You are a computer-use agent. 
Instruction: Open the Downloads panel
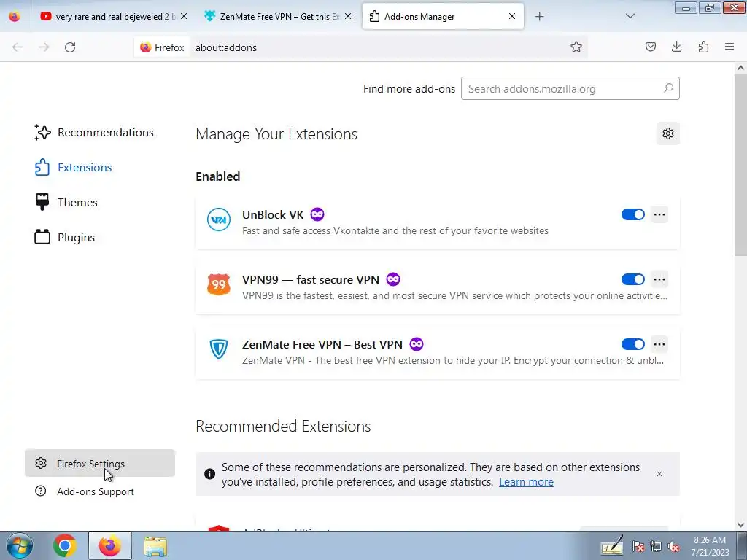pyautogui.click(x=676, y=47)
